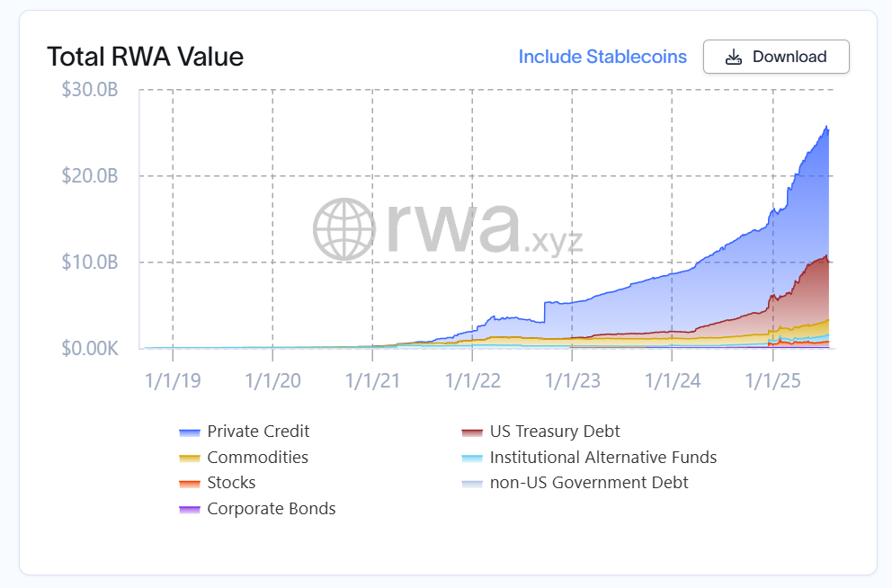Toggle Corporate Bonds legend entry

coord(271,509)
